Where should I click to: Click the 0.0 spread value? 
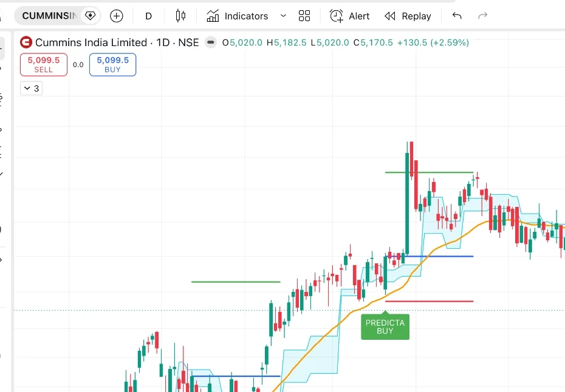[x=78, y=65]
